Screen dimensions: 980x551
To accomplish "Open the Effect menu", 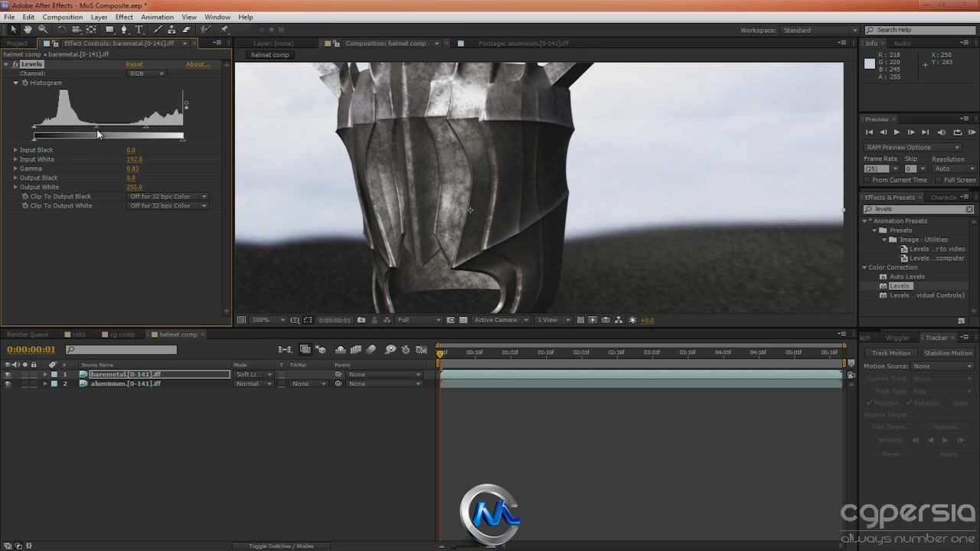I will (x=124, y=17).
